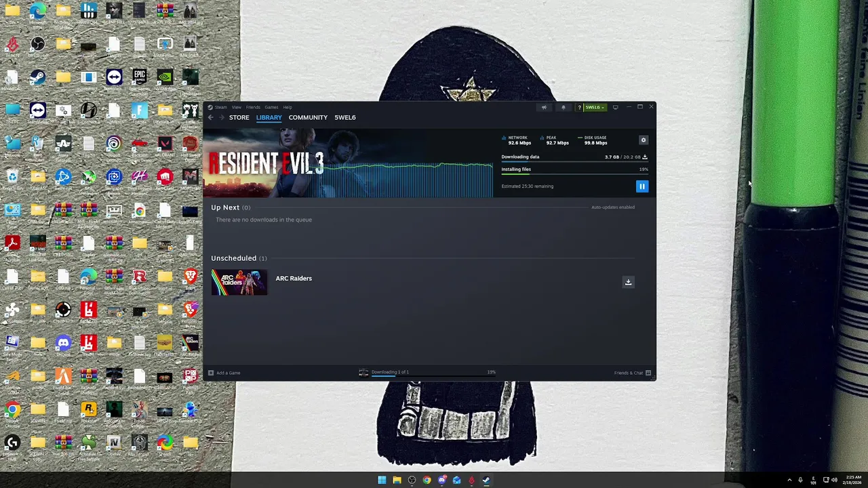Open Battle.net desktop icon
This screenshot has height=488, width=868.
(63, 178)
